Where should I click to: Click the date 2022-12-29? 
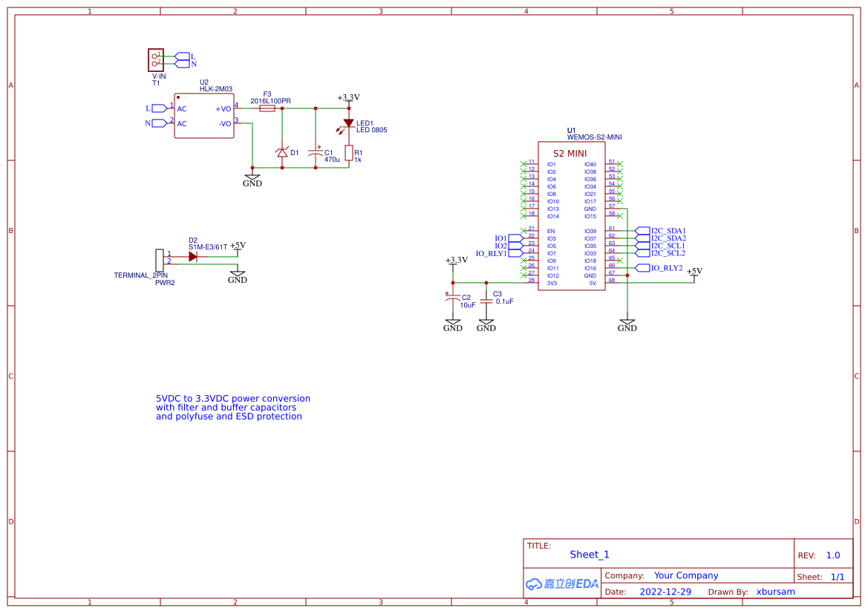(x=665, y=592)
